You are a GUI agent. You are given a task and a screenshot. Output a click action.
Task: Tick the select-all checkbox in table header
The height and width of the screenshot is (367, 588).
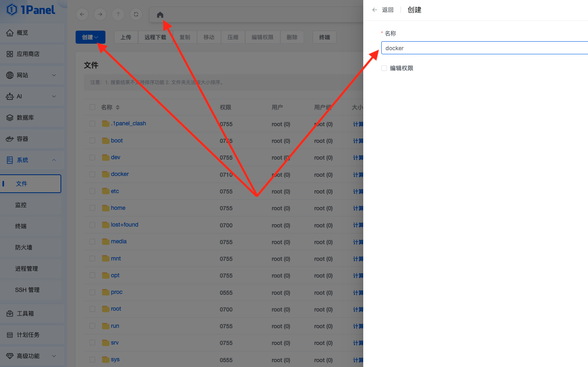(x=92, y=107)
